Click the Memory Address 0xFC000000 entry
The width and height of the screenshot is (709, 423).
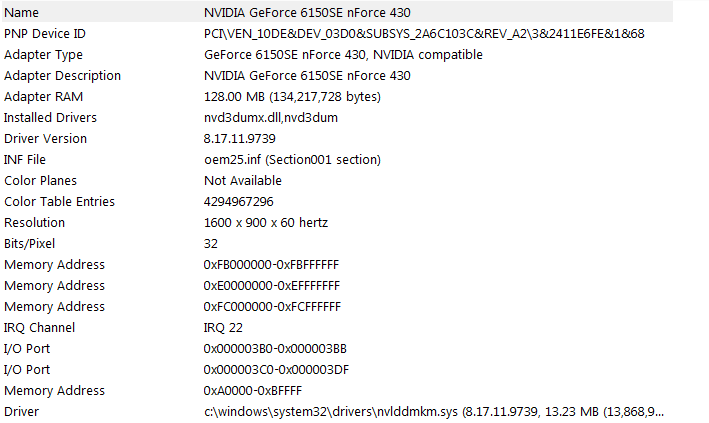(x=272, y=307)
